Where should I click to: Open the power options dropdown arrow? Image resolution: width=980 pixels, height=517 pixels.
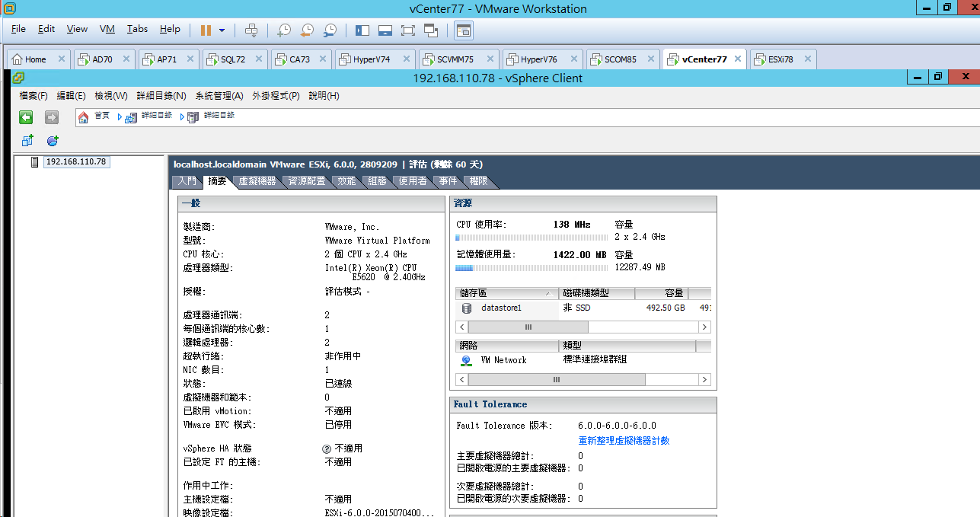tap(222, 30)
